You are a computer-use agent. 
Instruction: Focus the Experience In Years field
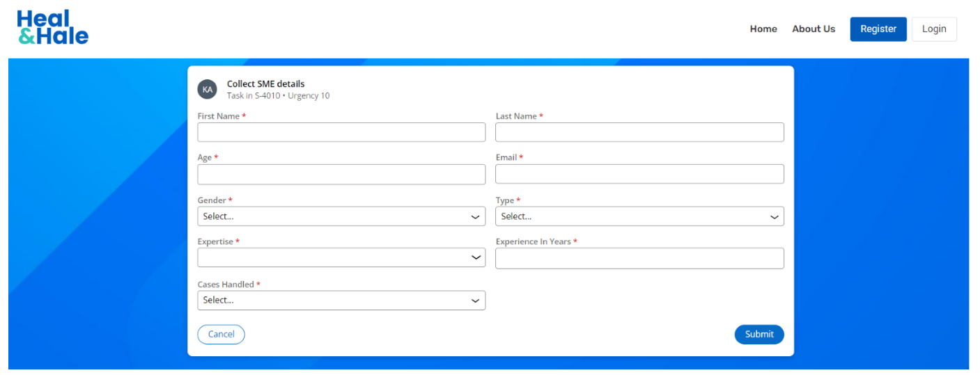tap(639, 258)
